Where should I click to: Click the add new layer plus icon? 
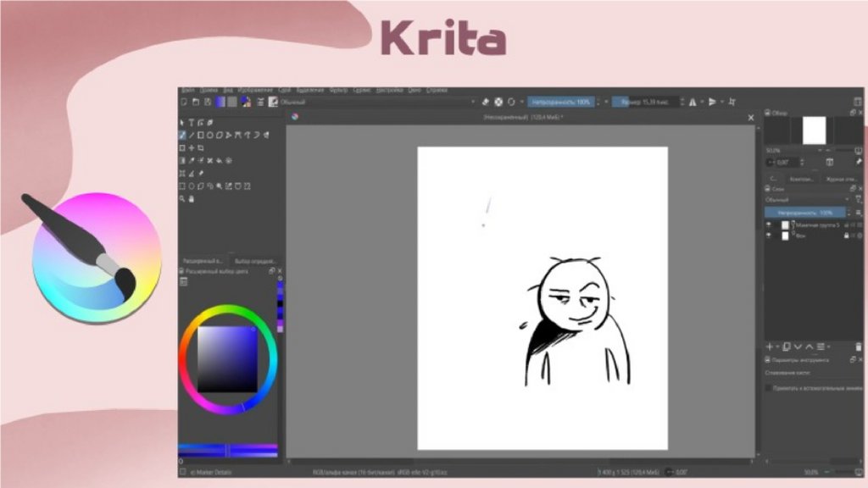(770, 347)
